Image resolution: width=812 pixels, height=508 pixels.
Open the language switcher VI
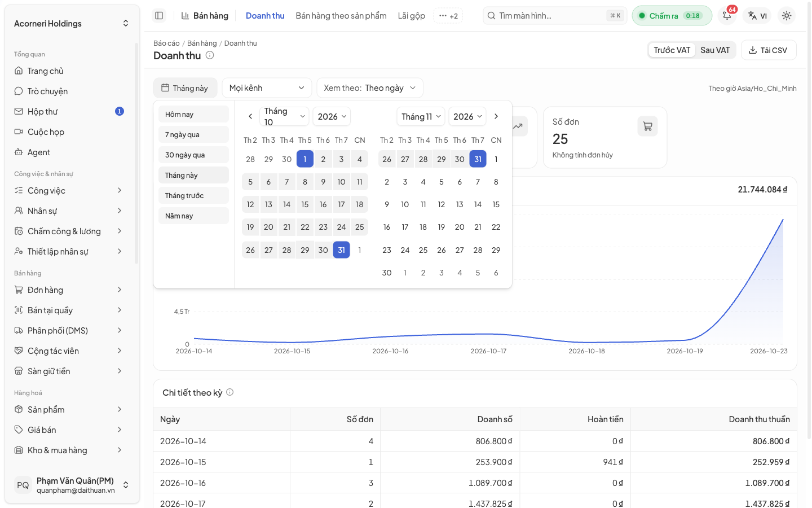pos(757,16)
